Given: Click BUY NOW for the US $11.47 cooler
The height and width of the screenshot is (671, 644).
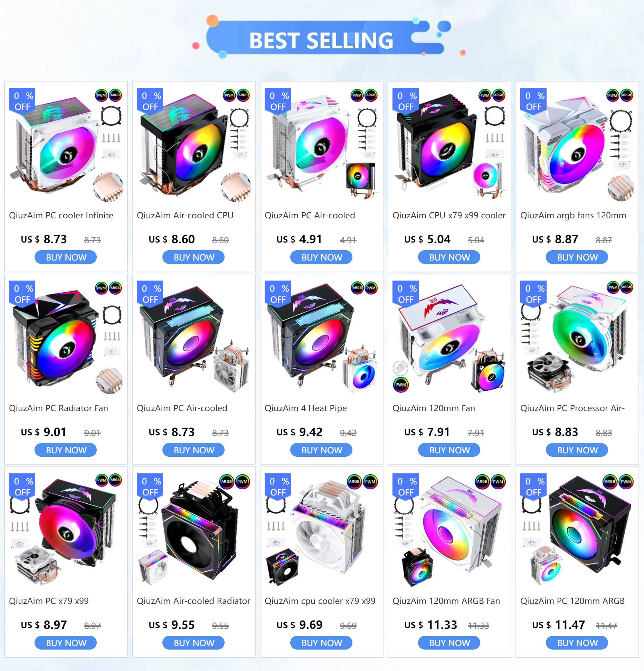Looking at the screenshot, I should (x=577, y=643).
